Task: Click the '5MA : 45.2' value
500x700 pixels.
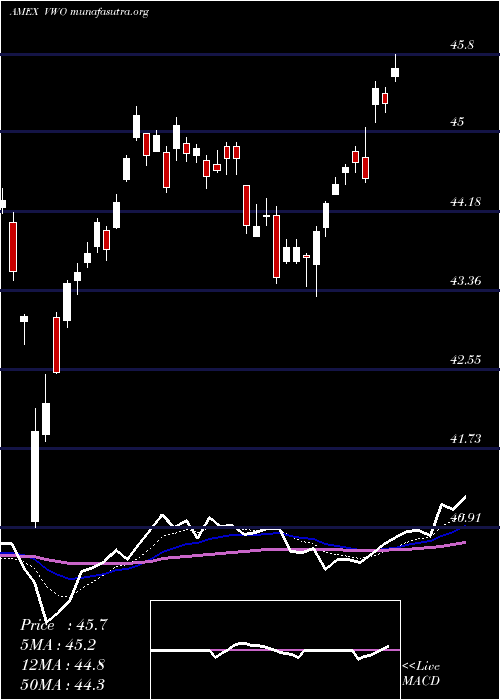Action: pyautogui.click(x=58, y=645)
